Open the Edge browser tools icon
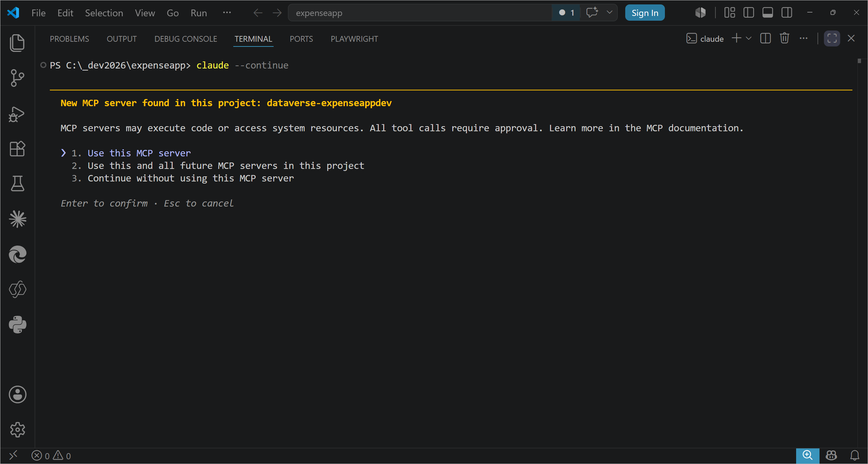Screen dimensions: 868x464 [x=17, y=254]
